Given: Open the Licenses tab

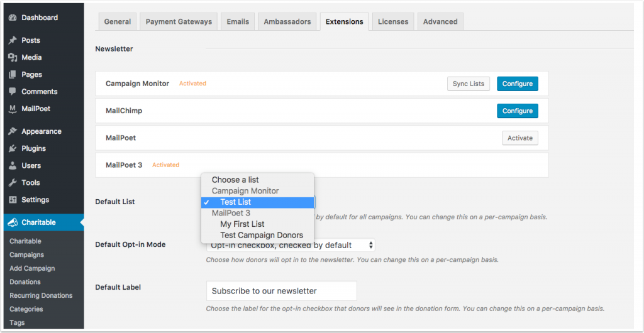Looking at the screenshot, I should tap(393, 22).
